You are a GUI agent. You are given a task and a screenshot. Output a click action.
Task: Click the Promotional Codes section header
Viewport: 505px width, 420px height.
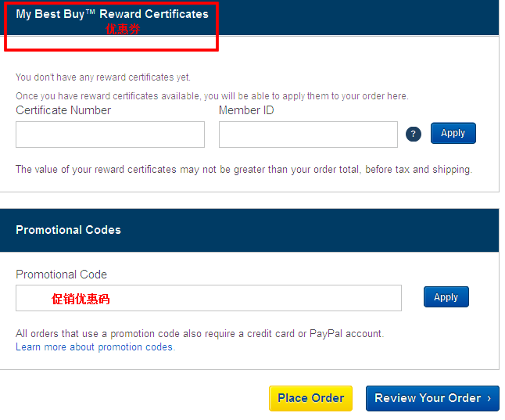68,230
